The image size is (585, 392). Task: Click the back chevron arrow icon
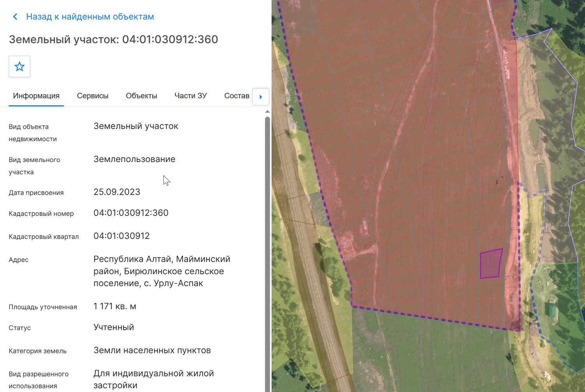(x=15, y=17)
